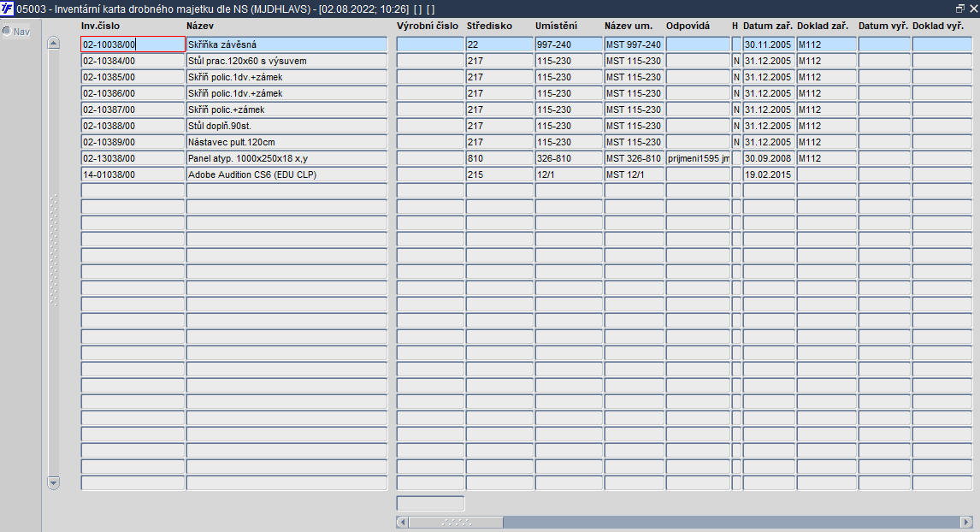
Task: Click the 'Název um.' column header
Action: click(629, 26)
